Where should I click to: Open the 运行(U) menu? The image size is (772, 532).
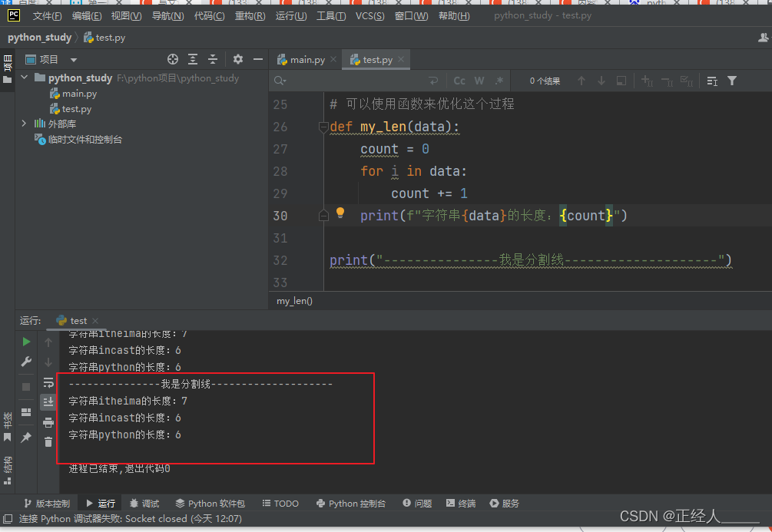tap(290, 15)
